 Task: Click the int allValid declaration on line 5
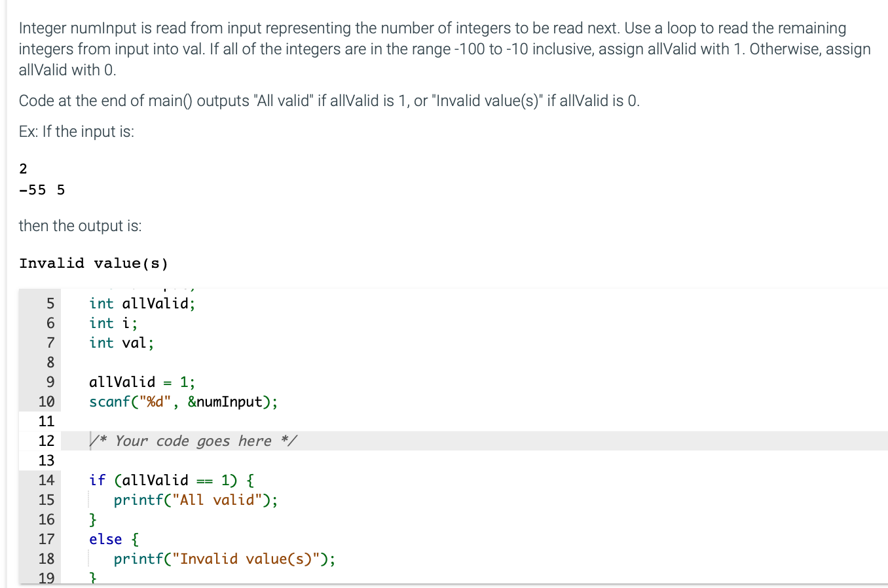[141, 303]
